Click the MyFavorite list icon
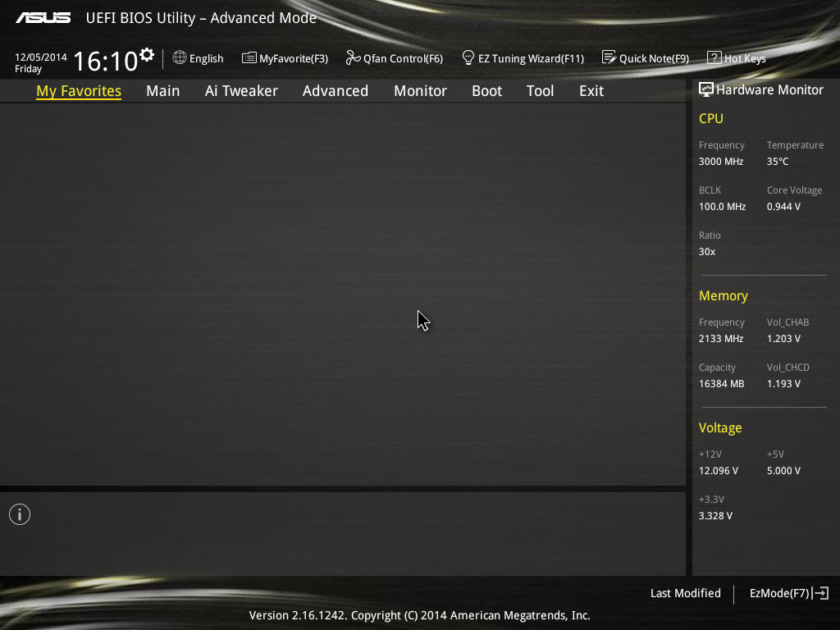 point(249,58)
